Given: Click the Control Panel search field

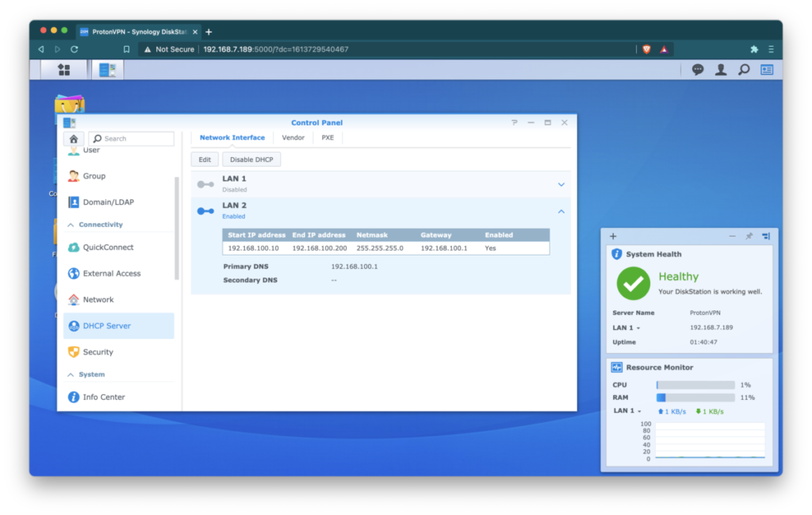Looking at the screenshot, I should [x=132, y=139].
